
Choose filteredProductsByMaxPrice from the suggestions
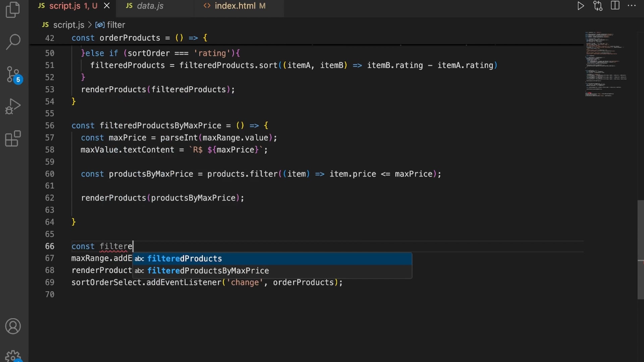point(272,270)
